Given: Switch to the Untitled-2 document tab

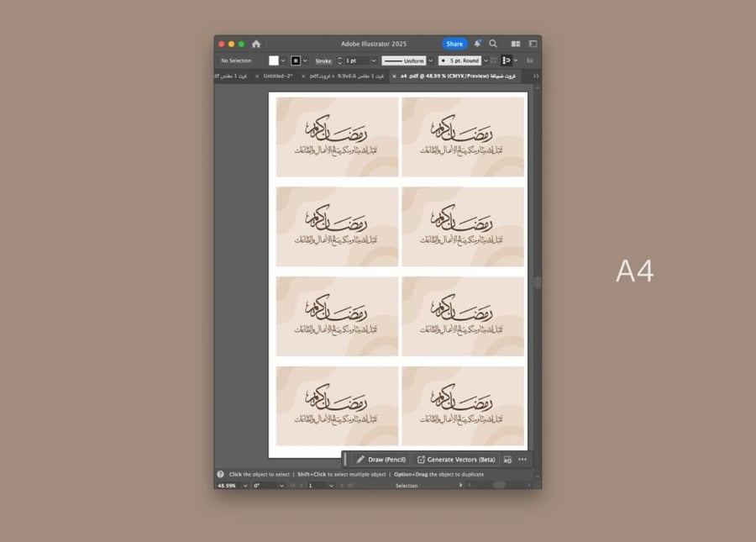Looking at the screenshot, I should [278, 76].
